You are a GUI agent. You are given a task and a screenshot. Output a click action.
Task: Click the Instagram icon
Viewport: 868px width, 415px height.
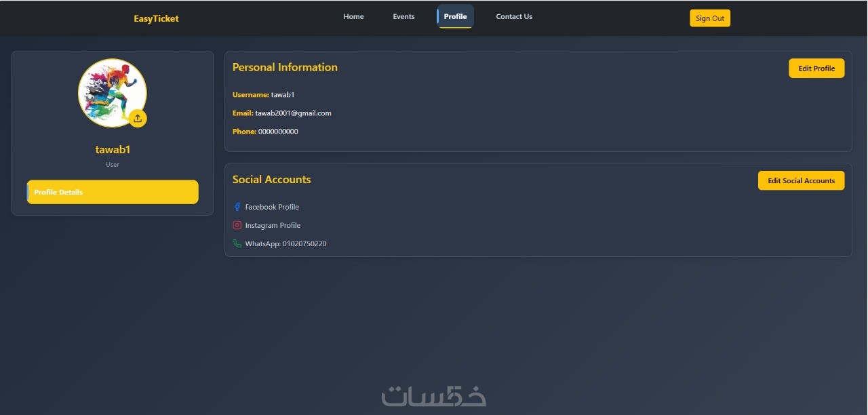pos(237,225)
